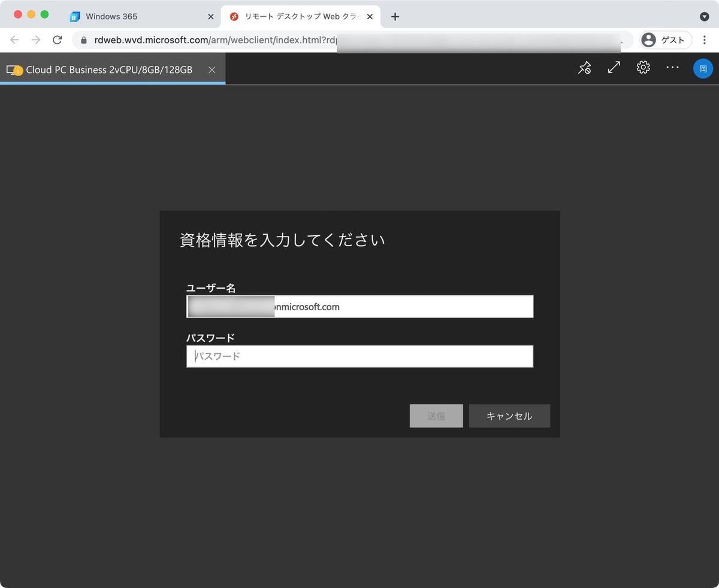Click the パスワード label above the field

coord(210,338)
